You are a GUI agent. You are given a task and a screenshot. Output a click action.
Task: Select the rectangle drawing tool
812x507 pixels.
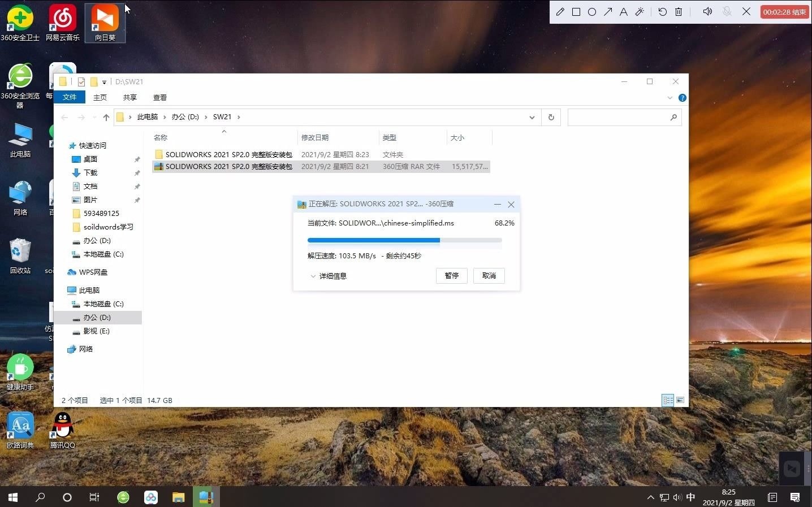click(x=576, y=12)
